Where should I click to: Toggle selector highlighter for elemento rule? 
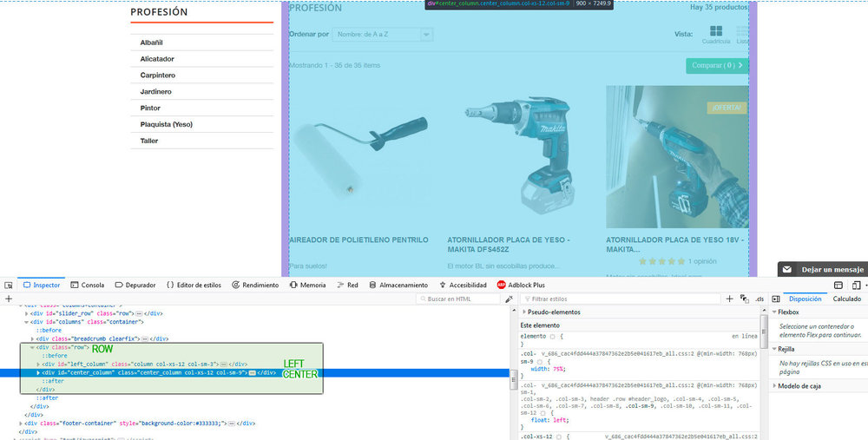(552, 337)
